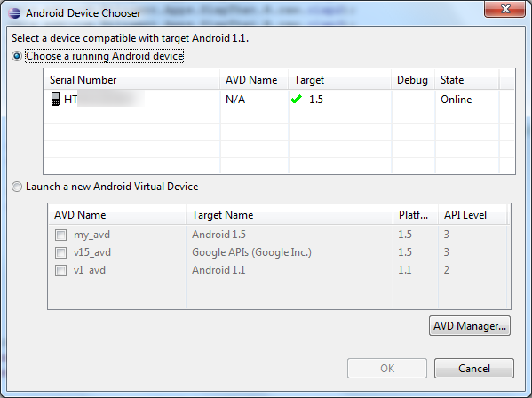
Task: Tick the v15_avd checkbox
Action: pos(60,252)
